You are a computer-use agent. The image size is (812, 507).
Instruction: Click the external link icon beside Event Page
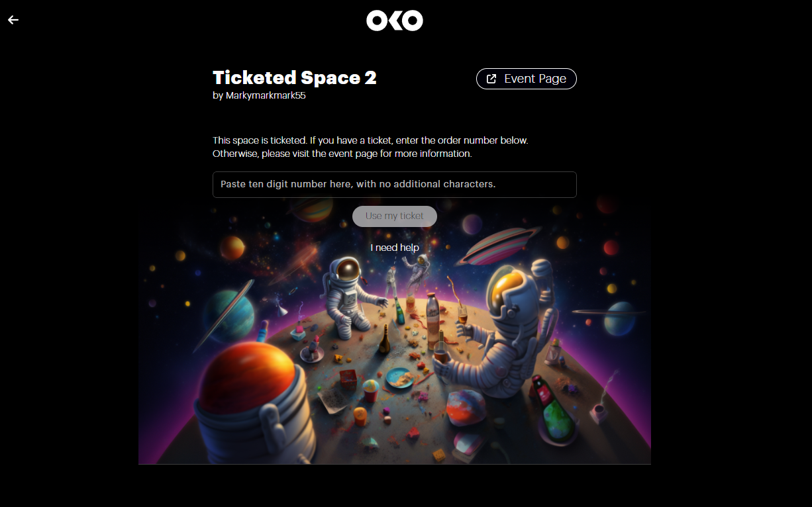click(x=491, y=79)
